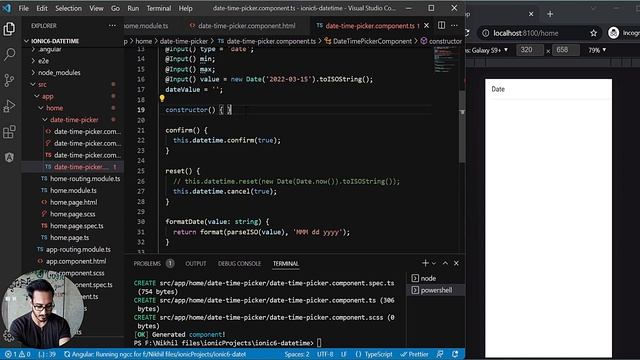This screenshot has height=360, width=640.
Task: Click the VS Code logo menu icon
Action: [x=7, y=8]
